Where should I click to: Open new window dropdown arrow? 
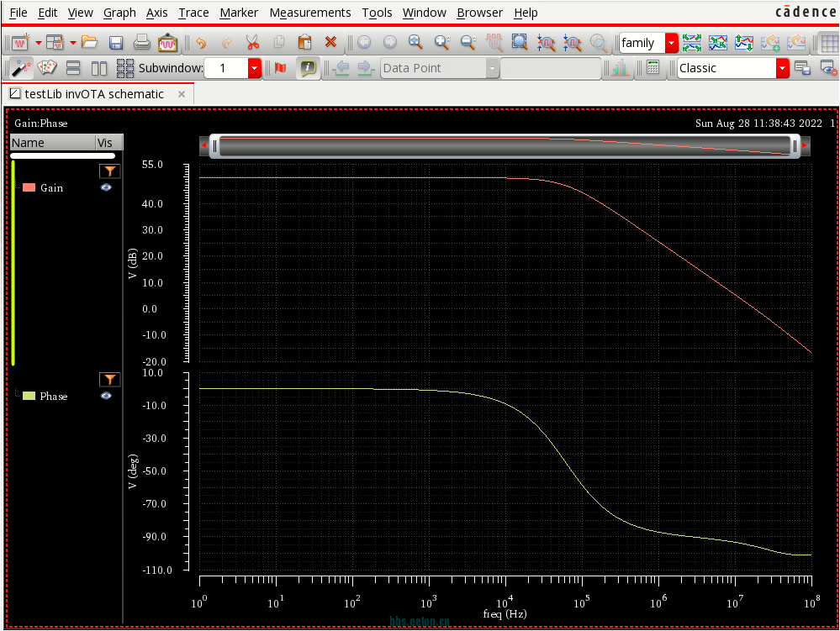[x=39, y=43]
